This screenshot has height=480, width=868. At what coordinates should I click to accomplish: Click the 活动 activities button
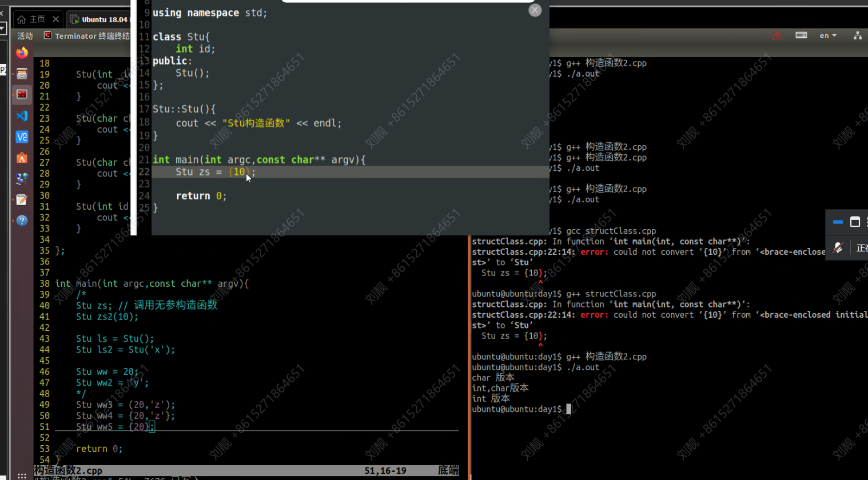click(25, 36)
